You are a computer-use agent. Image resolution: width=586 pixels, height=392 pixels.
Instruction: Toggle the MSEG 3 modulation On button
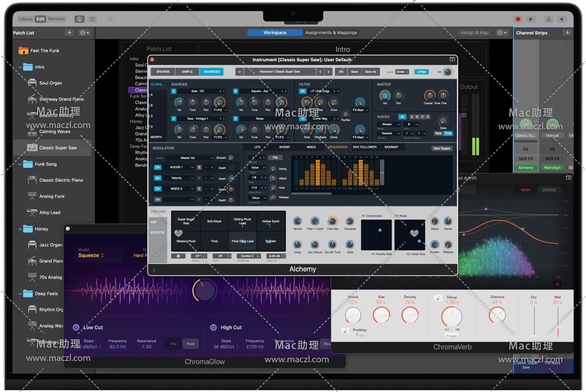tap(158, 189)
